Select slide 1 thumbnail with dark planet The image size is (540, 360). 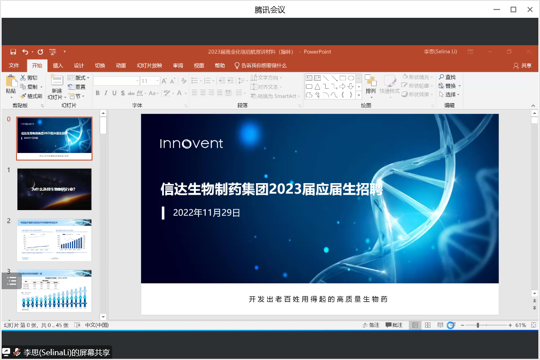(x=54, y=189)
